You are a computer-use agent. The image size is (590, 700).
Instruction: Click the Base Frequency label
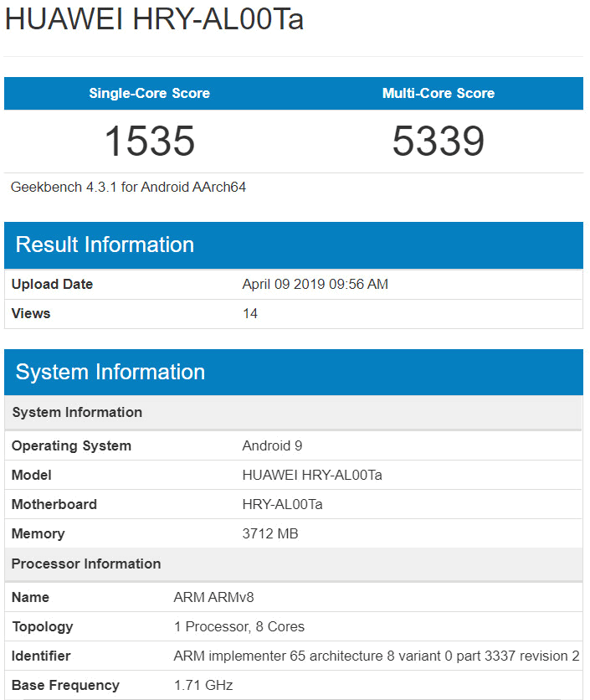(65, 685)
